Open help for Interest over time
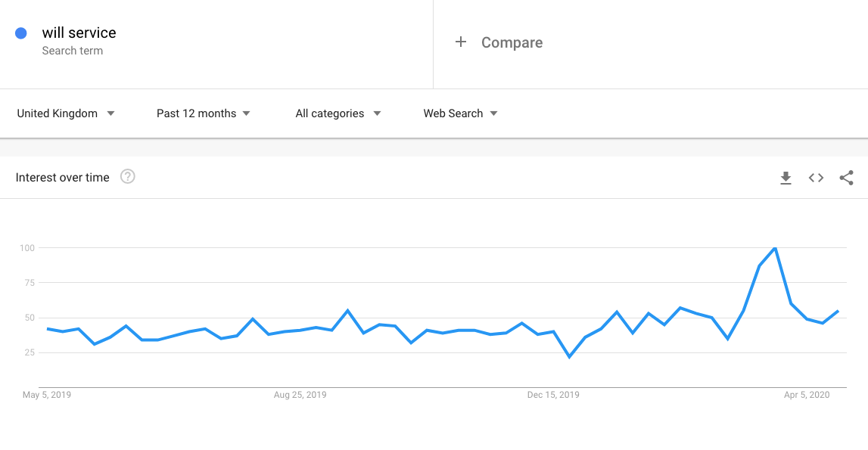This screenshot has width=868, height=450. point(128,177)
